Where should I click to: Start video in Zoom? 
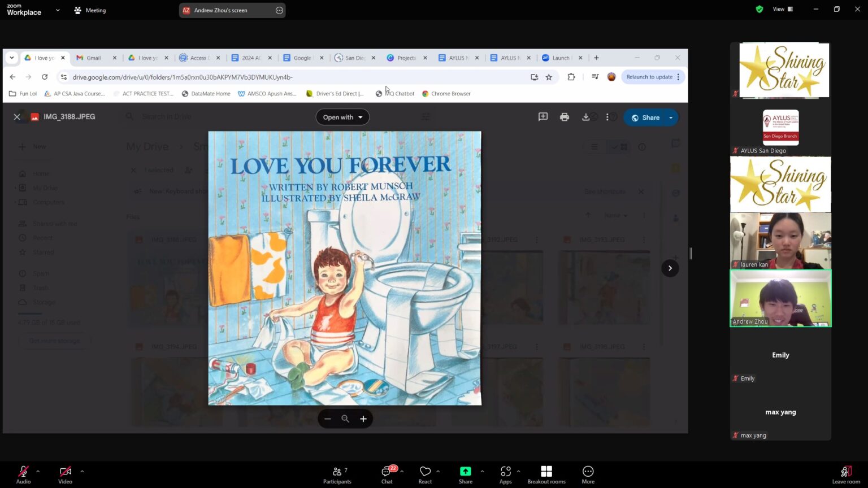pos(65,474)
